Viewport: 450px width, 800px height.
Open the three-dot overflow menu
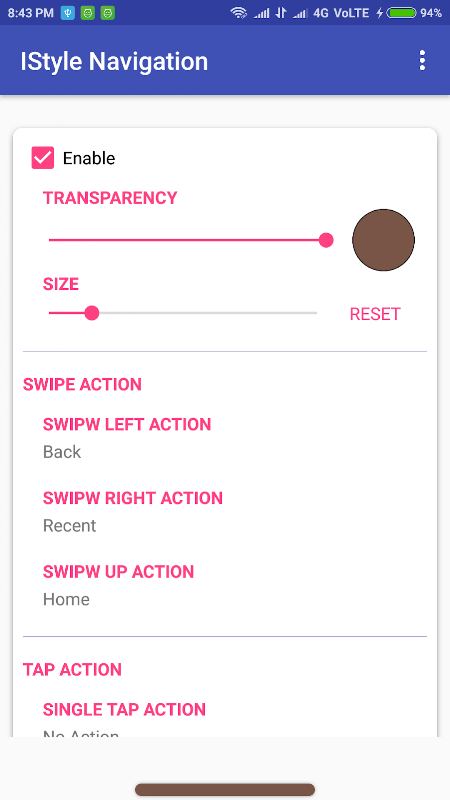coord(422,61)
